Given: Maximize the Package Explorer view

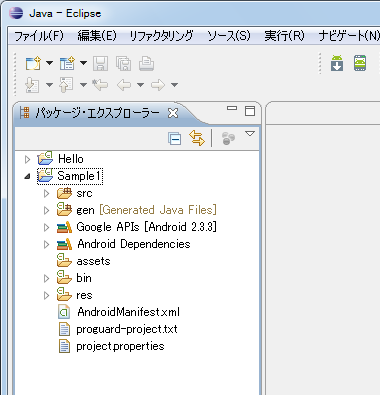Looking at the screenshot, I should [x=250, y=111].
